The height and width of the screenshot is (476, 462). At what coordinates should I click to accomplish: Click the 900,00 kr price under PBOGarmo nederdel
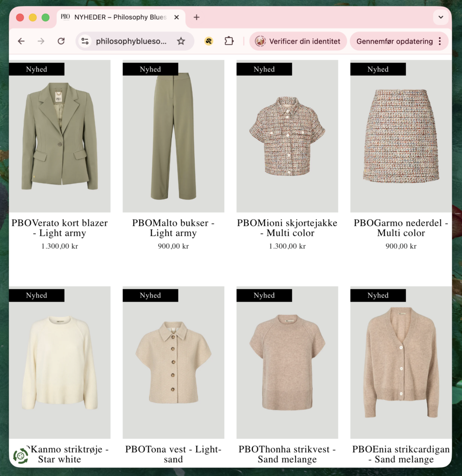401,246
